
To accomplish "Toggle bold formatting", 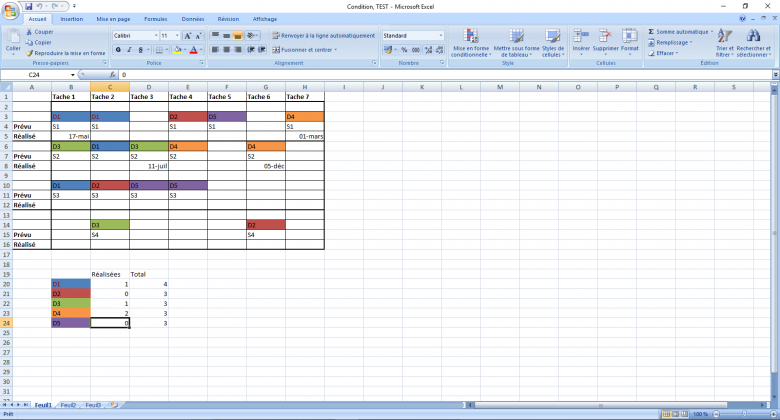I will (x=116, y=49).
